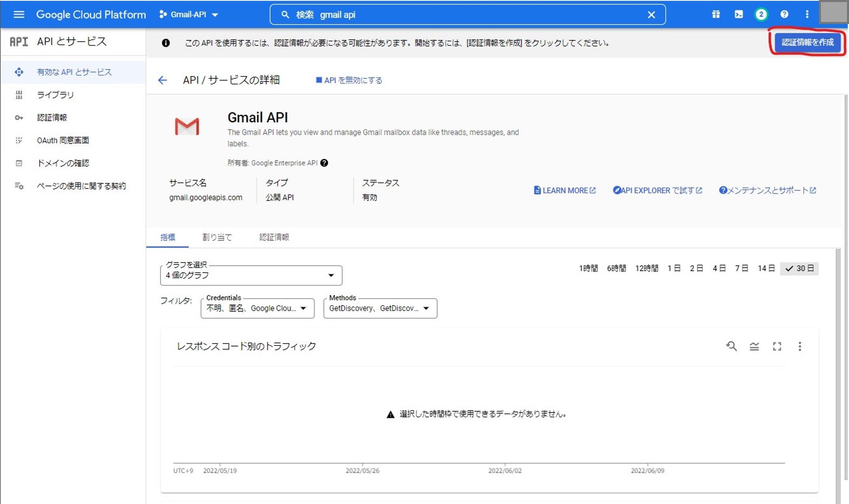Image resolution: width=849 pixels, height=504 pixels.
Task: Select 有効な API とサービス in sidebar
Action: click(73, 72)
